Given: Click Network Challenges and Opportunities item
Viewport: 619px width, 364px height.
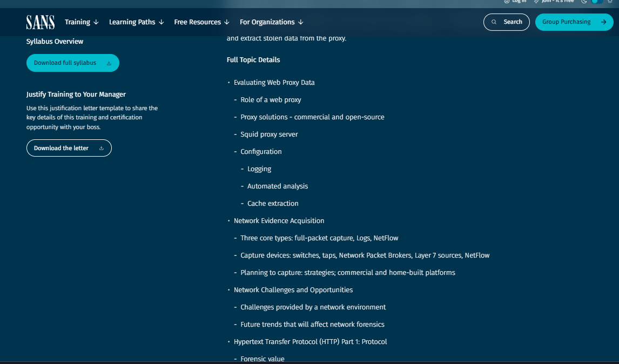Looking at the screenshot, I should click(293, 290).
